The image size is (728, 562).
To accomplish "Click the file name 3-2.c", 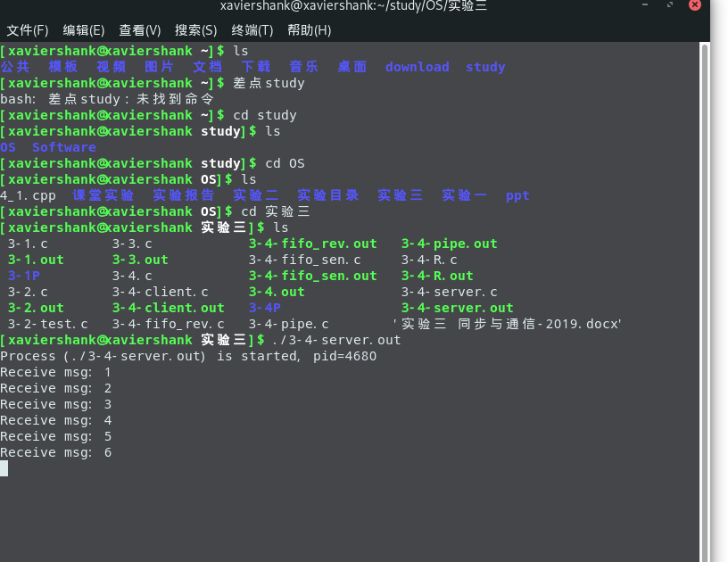I will point(28,292).
